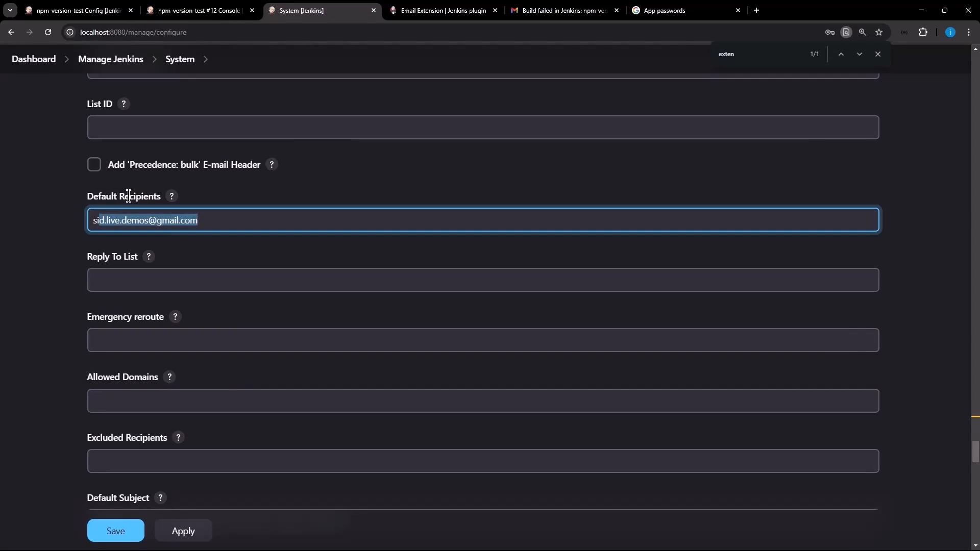This screenshot has width=980, height=551.
Task: Click the Default Recipients email field
Action: pos(483,220)
